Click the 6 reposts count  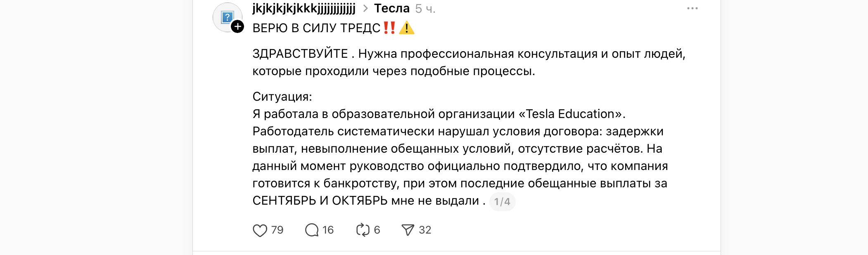point(377,230)
